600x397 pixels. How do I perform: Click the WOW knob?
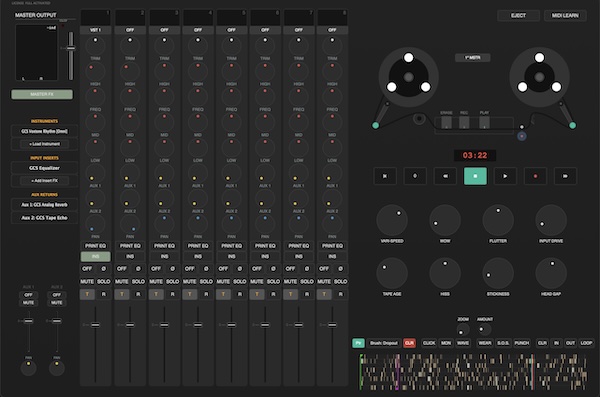point(445,220)
